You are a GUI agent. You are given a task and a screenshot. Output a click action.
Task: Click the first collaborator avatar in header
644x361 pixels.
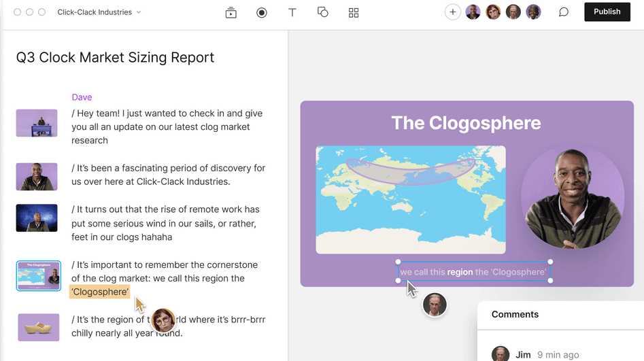473,12
